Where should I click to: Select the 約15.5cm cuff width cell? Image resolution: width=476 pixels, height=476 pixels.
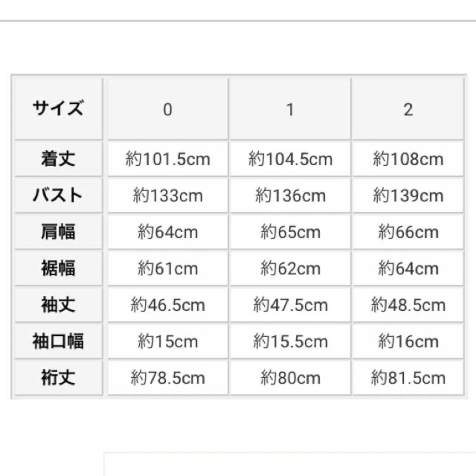290,342
